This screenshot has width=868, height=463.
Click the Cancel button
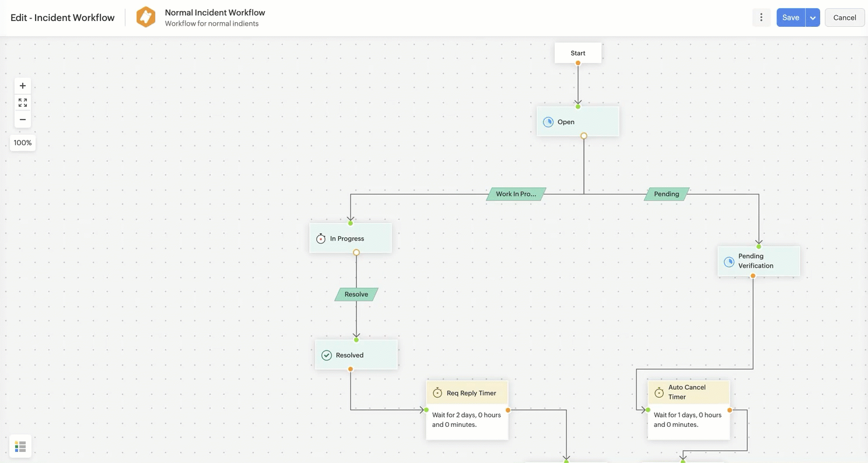tap(845, 17)
